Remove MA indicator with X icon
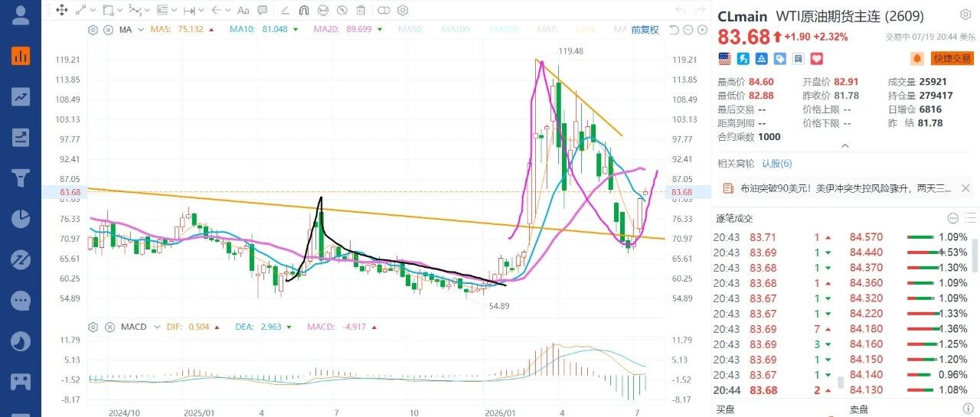980x417 pixels. [x=108, y=30]
